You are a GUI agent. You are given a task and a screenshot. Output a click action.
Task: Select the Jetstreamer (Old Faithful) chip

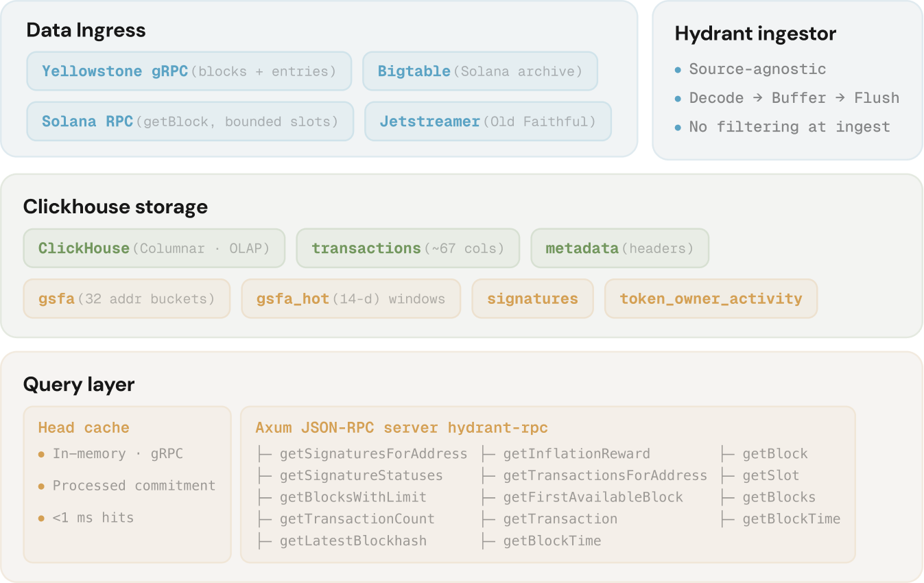488,121
